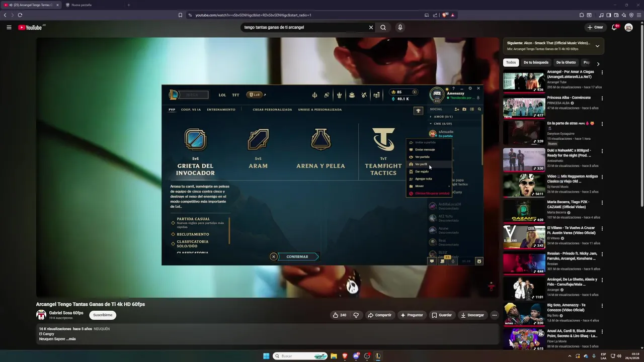Select the De la Ghetto filter chip
Viewport: 644px width, 362px height.
pos(566,62)
